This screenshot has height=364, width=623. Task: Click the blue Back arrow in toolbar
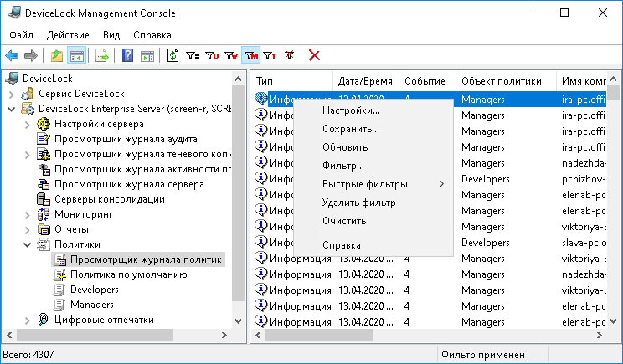click(x=12, y=56)
